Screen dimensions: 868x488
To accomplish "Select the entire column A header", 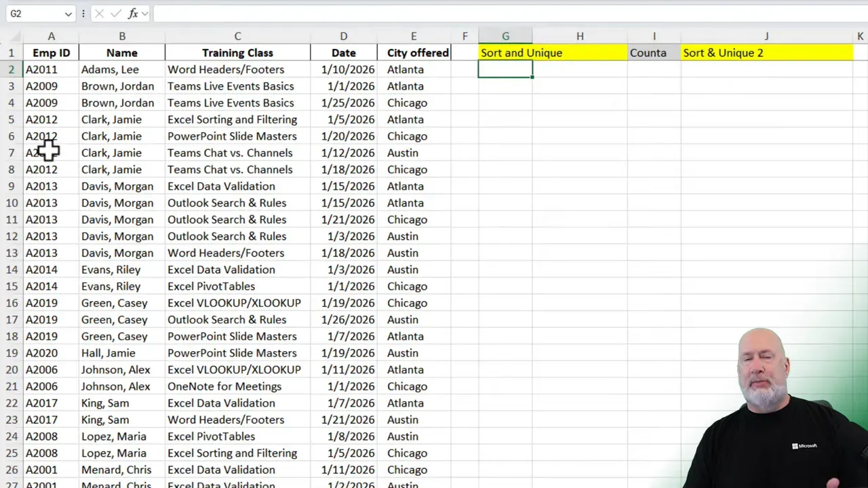I will (x=51, y=36).
